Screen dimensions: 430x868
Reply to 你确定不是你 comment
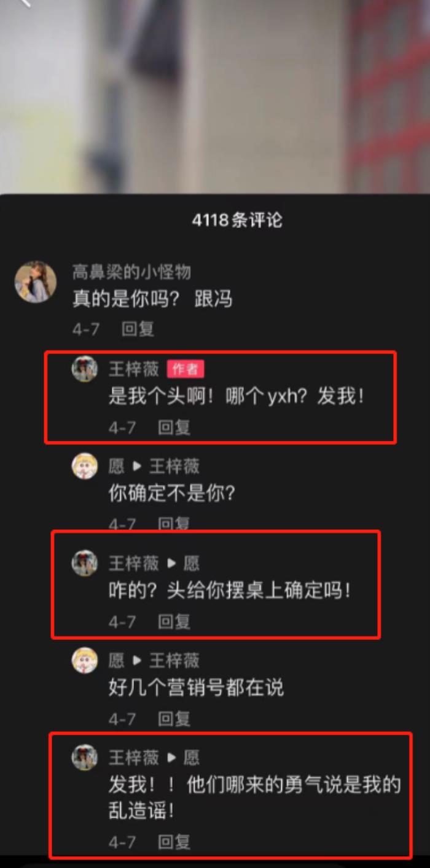(x=174, y=524)
